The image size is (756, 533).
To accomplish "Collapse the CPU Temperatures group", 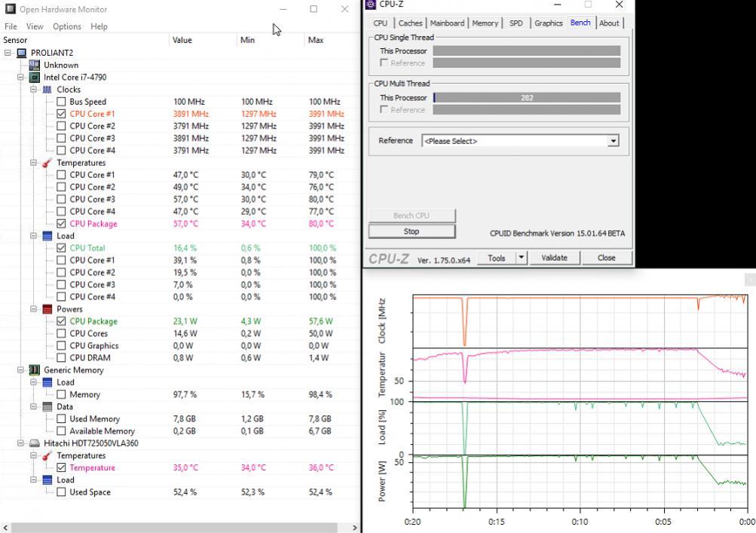I will click(34, 163).
